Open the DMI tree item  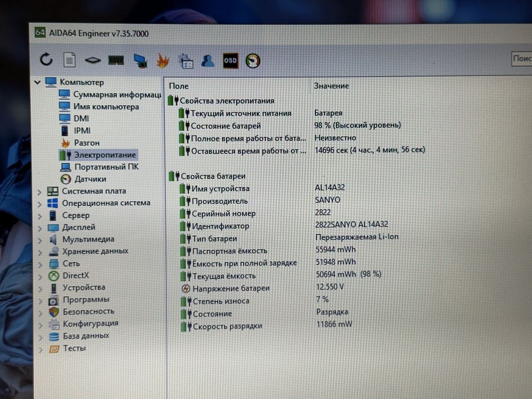coord(74,119)
